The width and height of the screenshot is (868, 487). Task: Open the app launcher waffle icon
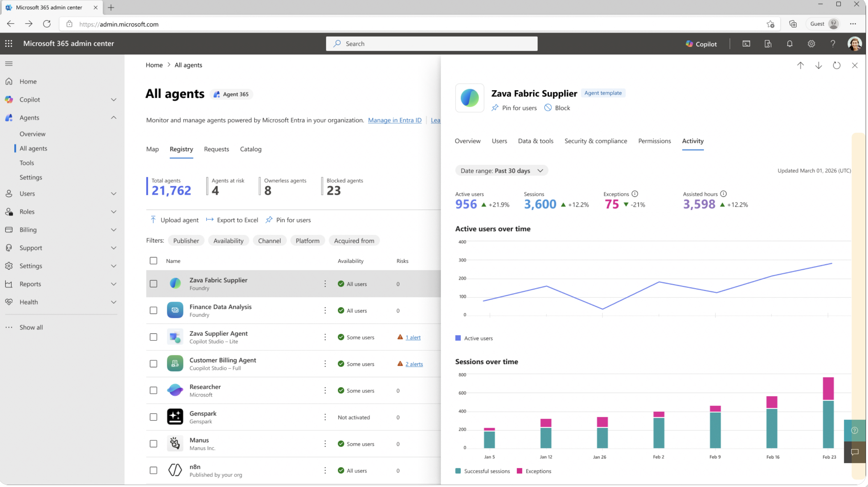(9, 43)
